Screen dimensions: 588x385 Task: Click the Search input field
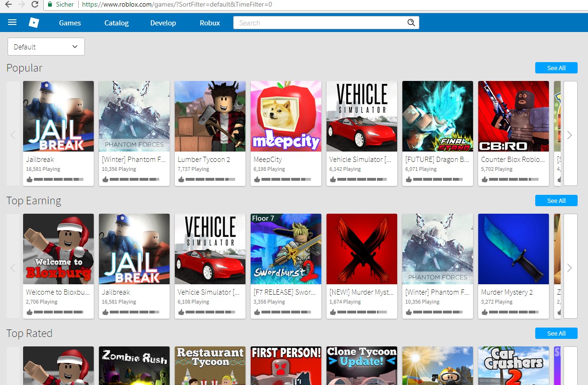(320, 23)
